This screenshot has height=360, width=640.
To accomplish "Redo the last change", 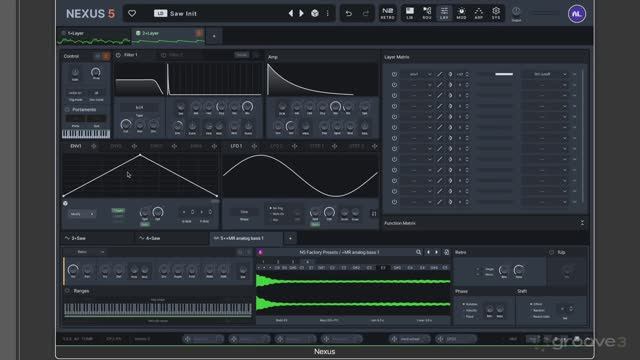I will pos(366,13).
